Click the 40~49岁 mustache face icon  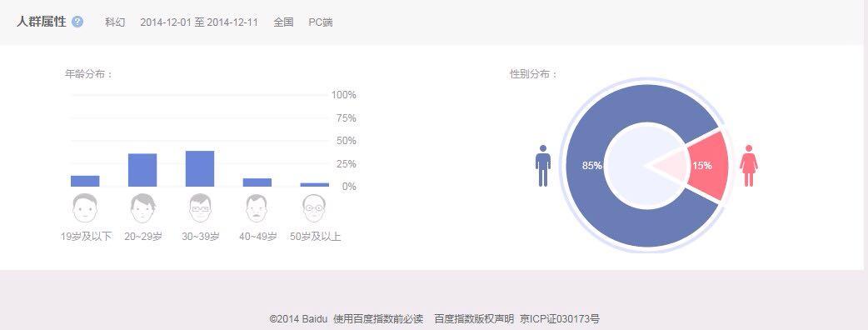[257, 208]
